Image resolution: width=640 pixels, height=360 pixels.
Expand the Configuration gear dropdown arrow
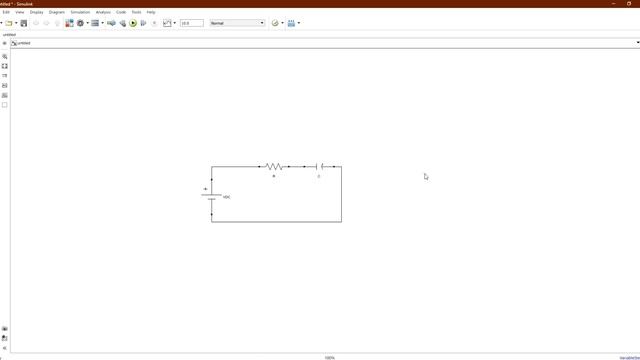click(87, 23)
